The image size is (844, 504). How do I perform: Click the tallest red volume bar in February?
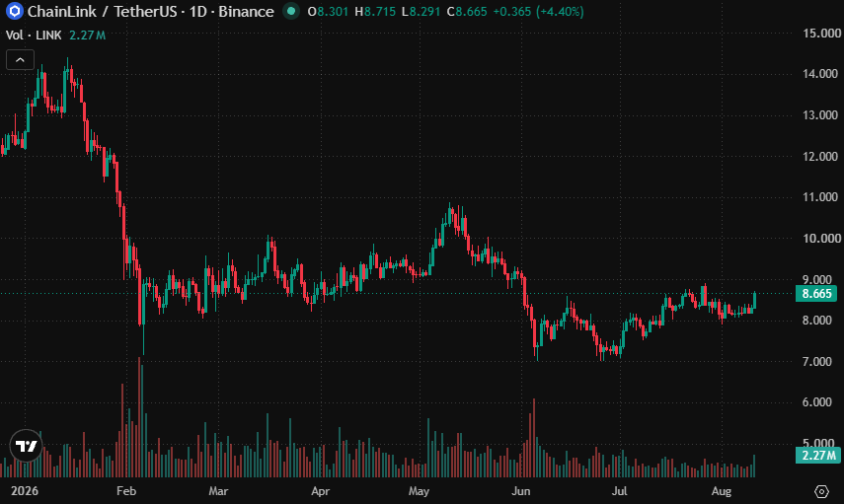[139, 417]
